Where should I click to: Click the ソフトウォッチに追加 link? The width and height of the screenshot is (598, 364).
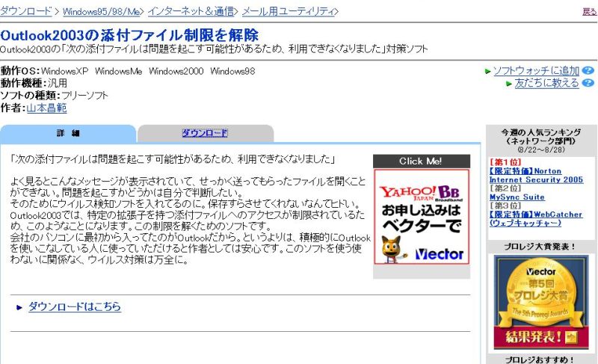[536, 70]
